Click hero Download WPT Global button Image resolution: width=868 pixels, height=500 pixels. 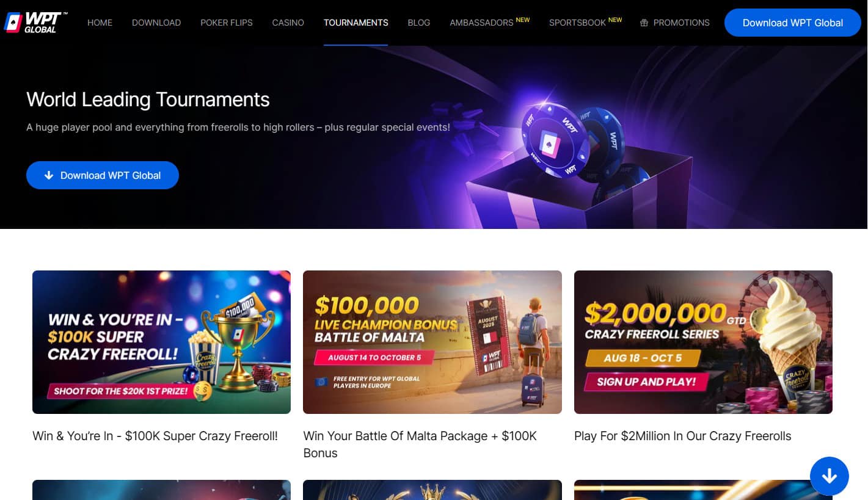(103, 175)
